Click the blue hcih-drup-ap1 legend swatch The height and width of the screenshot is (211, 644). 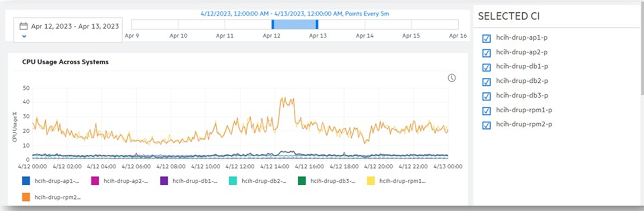26,181
